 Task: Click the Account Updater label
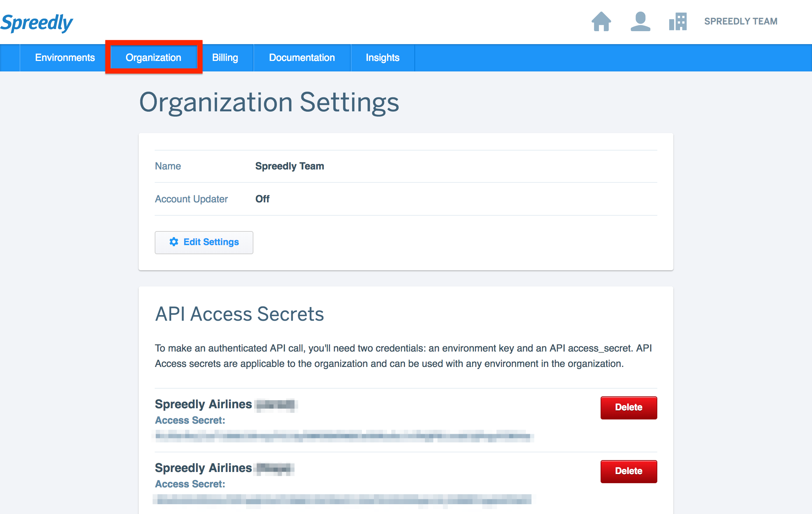point(191,199)
